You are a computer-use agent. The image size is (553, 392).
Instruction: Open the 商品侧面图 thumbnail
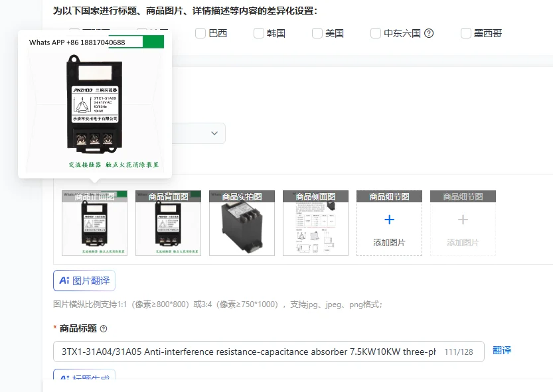tap(315, 223)
